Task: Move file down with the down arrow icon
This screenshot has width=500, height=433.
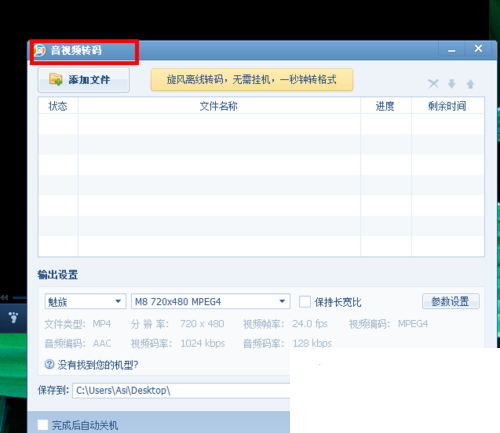Action: click(x=452, y=84)
